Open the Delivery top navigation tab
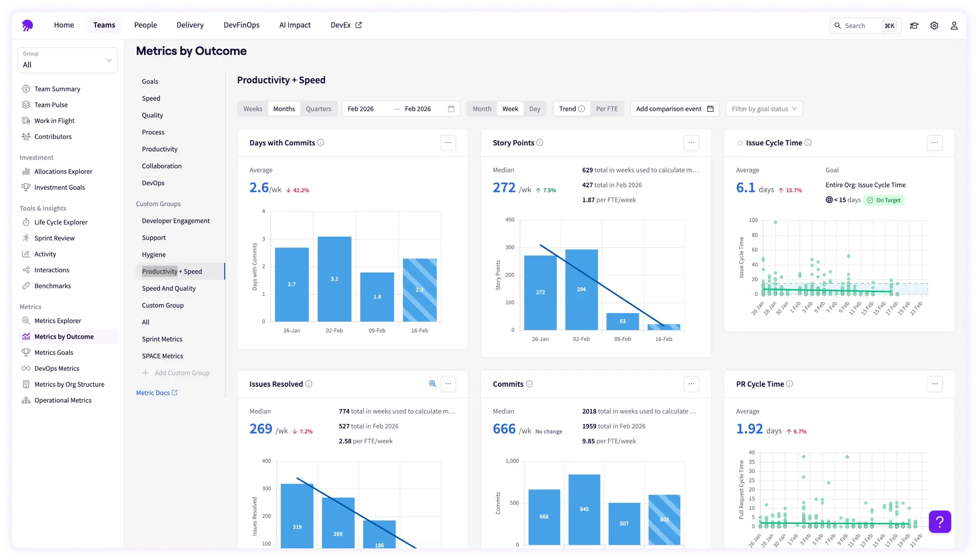This screenshot has width=978, height=560. coord(190,25)
